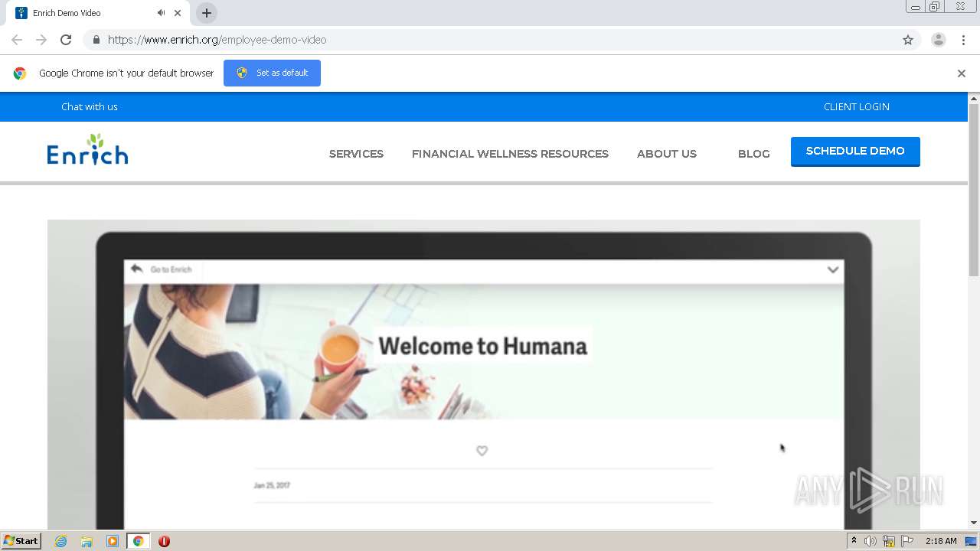Open the volume tray icon
Image resolution: width=980 pixels, height=551 pixels.
click(x=871, y=541)
